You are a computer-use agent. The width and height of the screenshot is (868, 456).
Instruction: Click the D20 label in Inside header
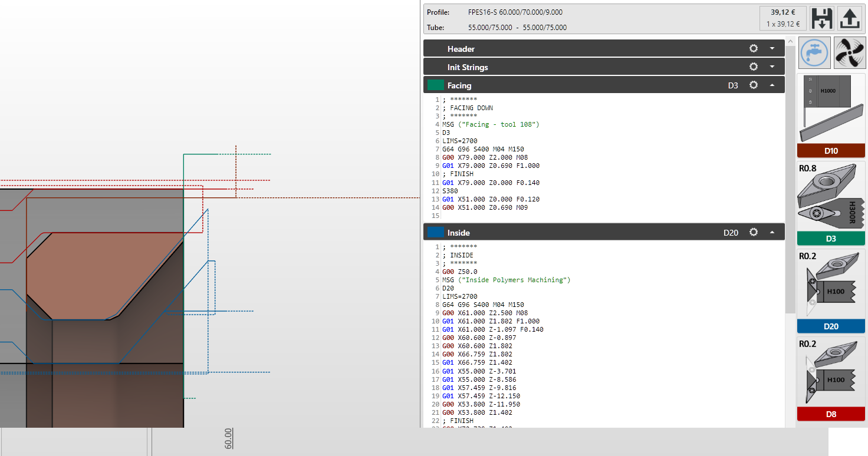[731, 233]
